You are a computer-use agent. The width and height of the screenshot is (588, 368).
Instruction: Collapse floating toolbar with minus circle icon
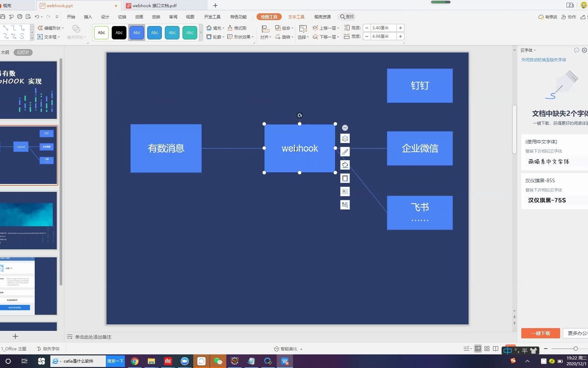tap(345, 128)
